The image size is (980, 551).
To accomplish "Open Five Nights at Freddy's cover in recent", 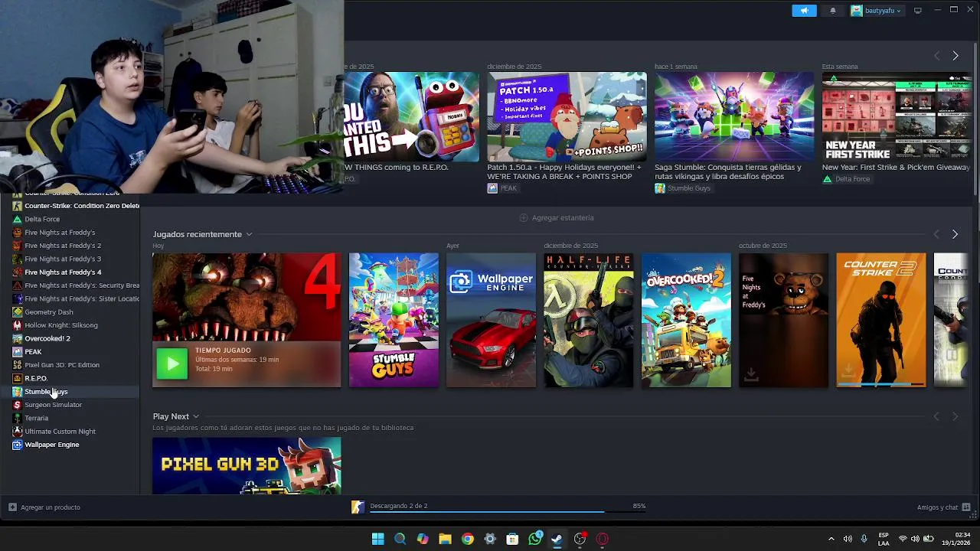I will pyautogui.click(x=783, y=320).
